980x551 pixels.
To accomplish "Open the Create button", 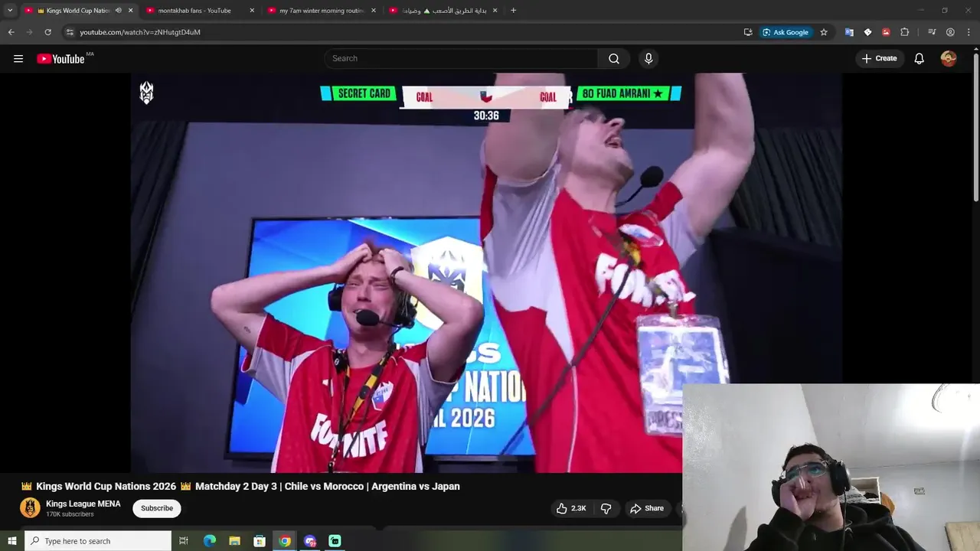I will (879, 58).
